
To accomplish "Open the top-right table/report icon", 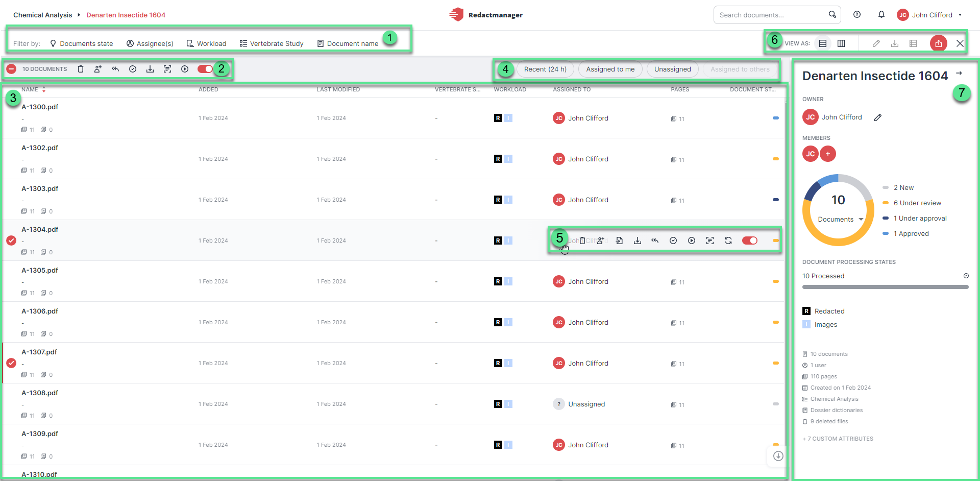I will click(x=913, y=43).
